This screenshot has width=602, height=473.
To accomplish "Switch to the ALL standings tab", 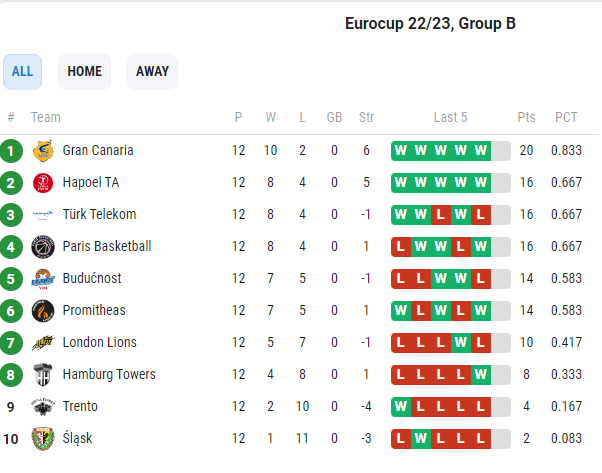I will tap(22, 72).
